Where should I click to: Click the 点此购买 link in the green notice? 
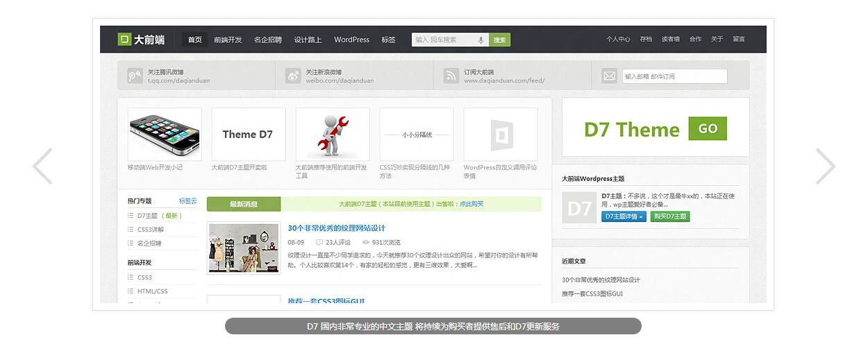pyautogui.click(x=471, y=204)
